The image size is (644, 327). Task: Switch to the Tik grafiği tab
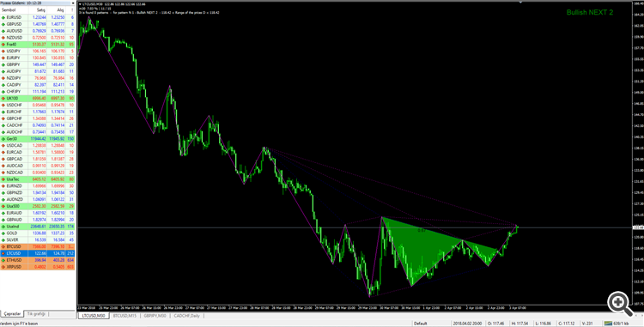point(36,314)
